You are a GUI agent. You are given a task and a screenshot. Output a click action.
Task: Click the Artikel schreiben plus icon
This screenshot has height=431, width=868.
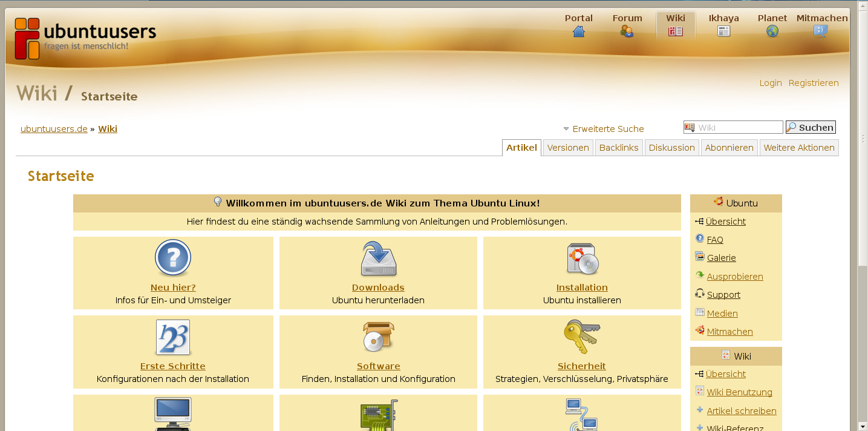pos(700,410)
